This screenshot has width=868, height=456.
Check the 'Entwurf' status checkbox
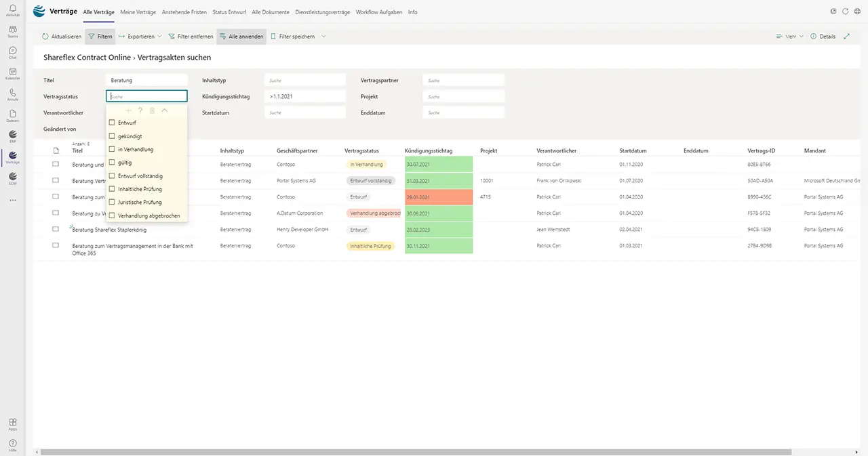tap(112, 123)
